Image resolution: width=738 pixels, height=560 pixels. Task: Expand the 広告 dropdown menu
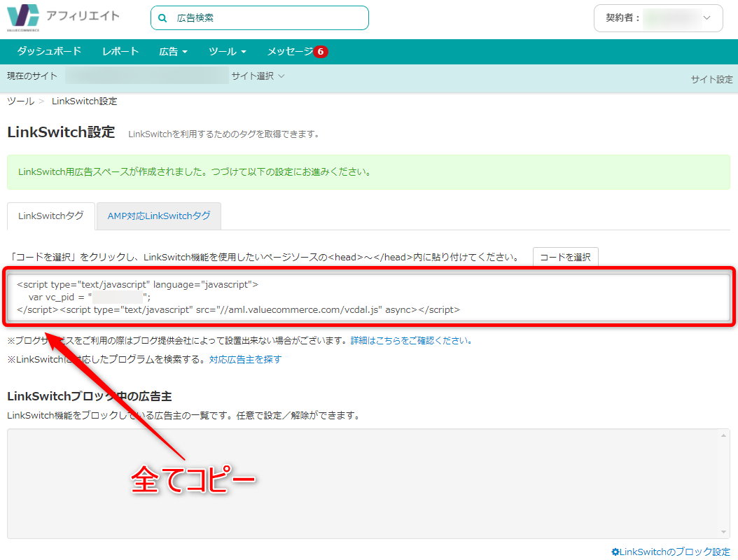coord(173,51)
